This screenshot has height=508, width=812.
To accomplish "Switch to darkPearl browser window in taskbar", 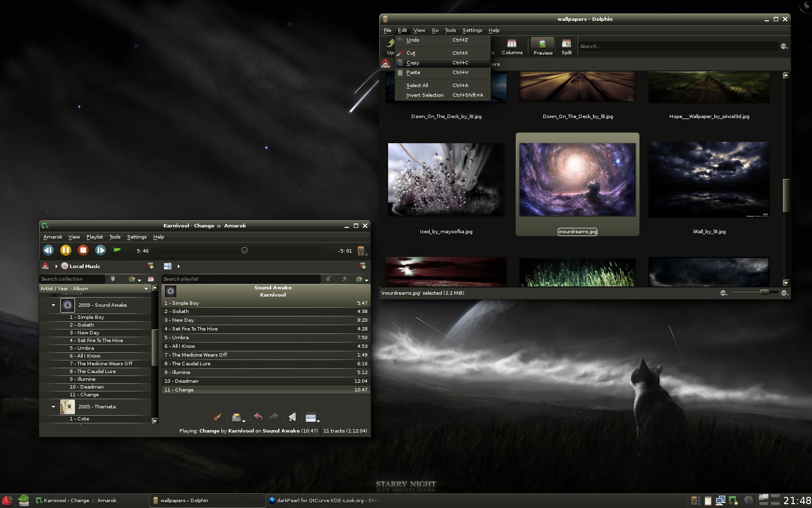I will point(324,501).
